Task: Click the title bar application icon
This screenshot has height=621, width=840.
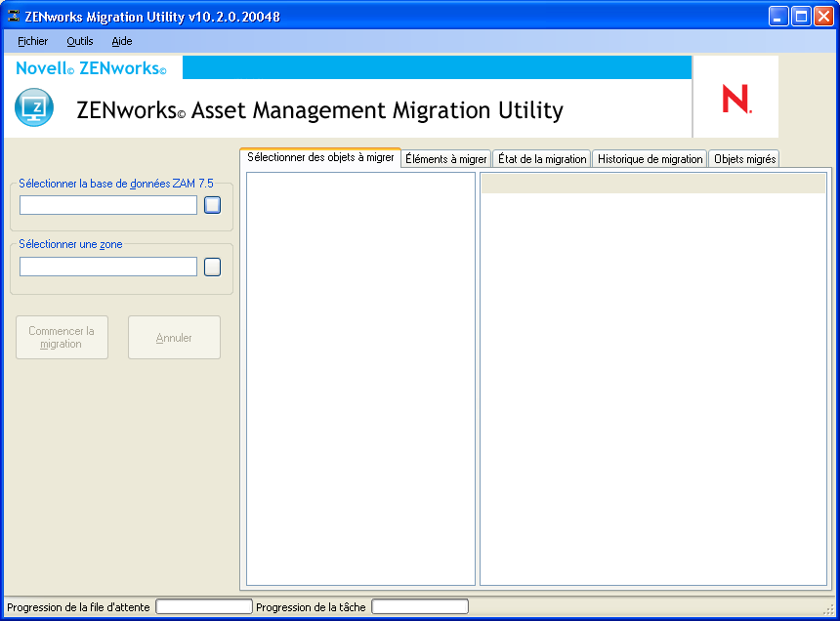Action: (14, 16)
